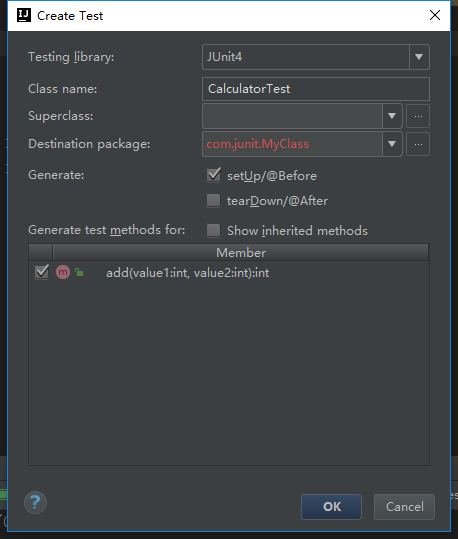The width and height of the screenshot is (458, 539).
Task: Click the Destination package label
Action: point(89,144)
